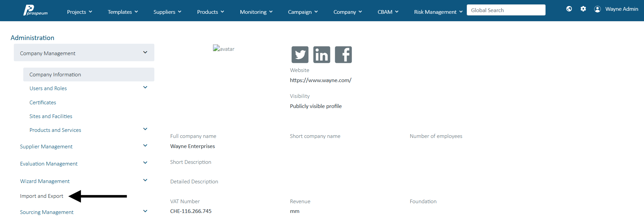Open the settings gear icon
Image resolution: width=644 pixels, height=217 pixels.
[x=583, y=9]
